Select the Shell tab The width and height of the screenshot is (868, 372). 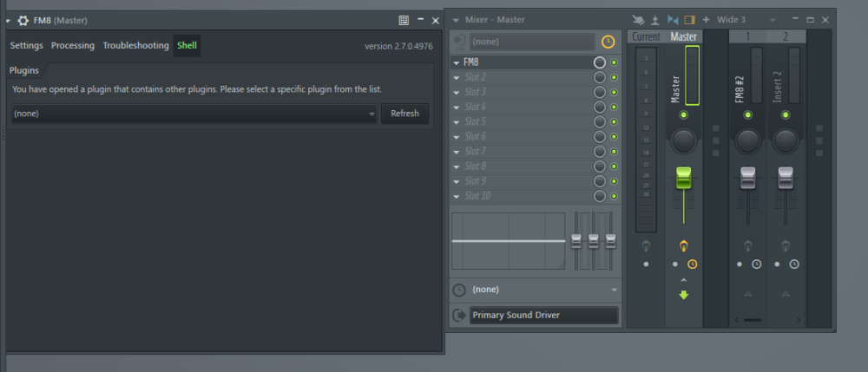coord(187,45)
